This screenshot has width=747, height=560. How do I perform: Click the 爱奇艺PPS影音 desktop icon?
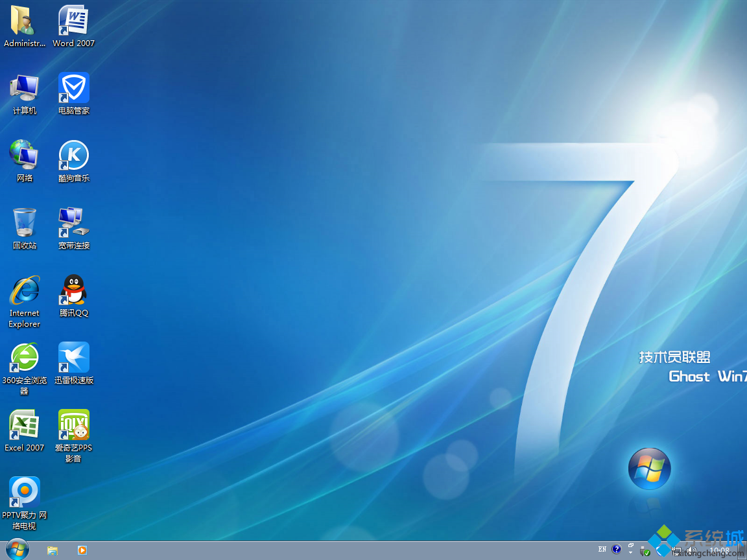coord(73,425)
